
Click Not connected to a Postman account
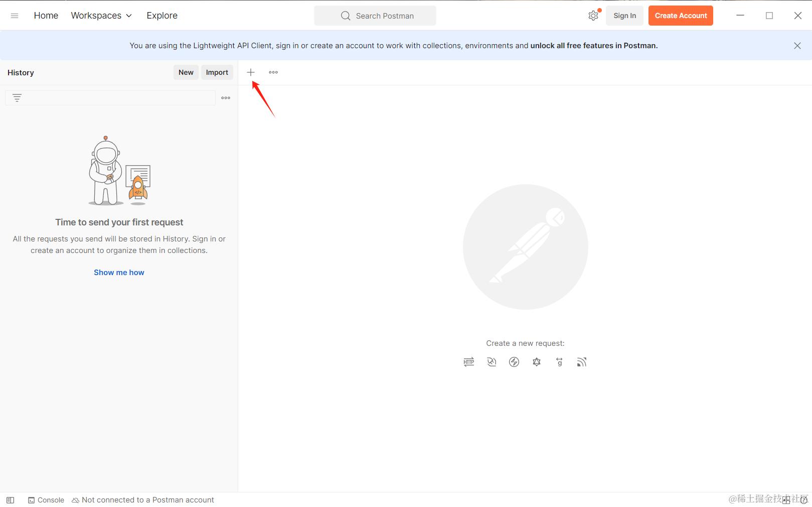[143, 500]
